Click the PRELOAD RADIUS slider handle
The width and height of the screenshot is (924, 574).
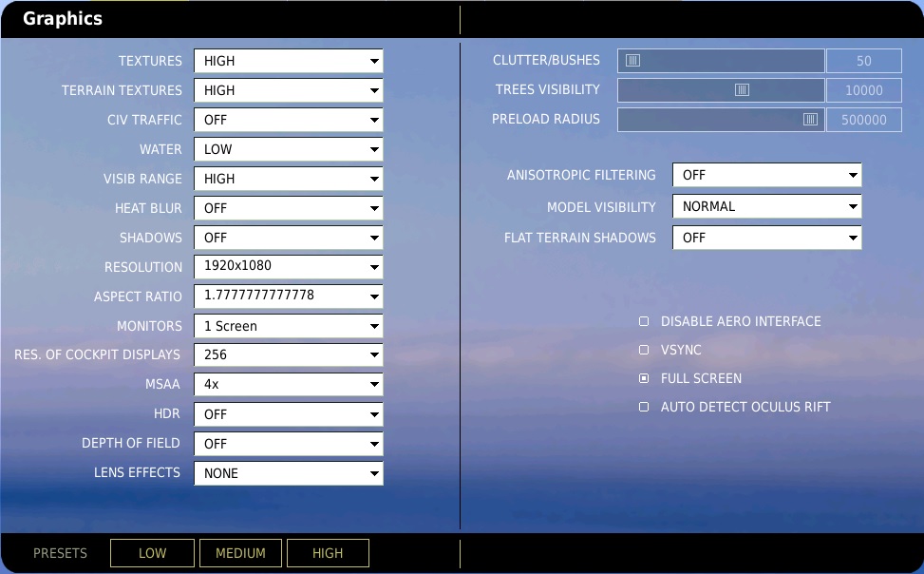click(x=810, y=120)
